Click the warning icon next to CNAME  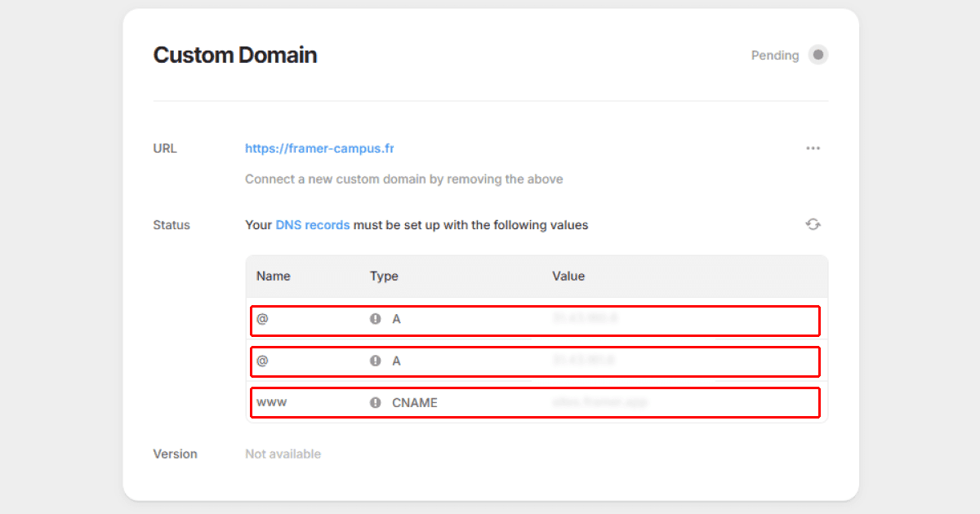click(376, 402)
